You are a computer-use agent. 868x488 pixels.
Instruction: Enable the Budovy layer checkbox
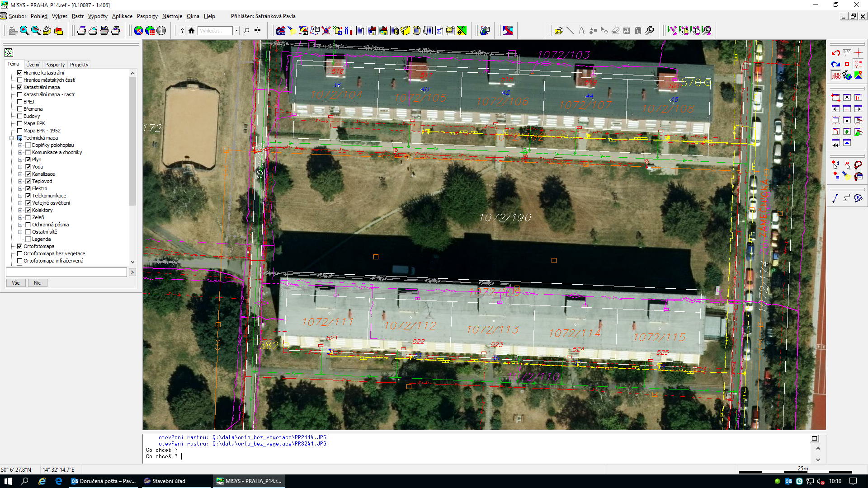(x=19, y=116)
